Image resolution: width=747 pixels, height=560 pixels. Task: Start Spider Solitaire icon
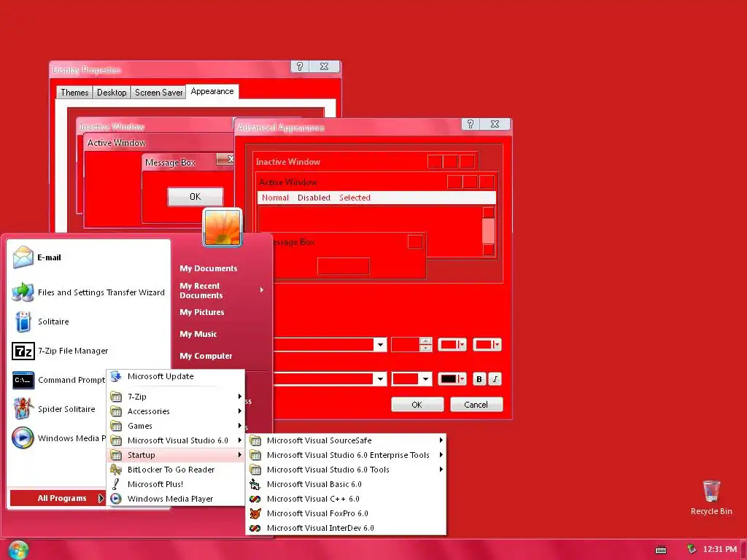coord(23,408)
